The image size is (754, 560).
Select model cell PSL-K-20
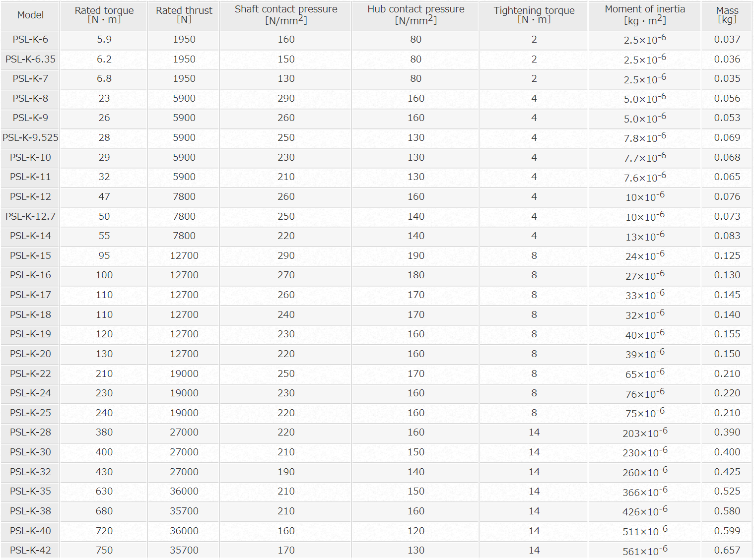[x=30, y=354]
